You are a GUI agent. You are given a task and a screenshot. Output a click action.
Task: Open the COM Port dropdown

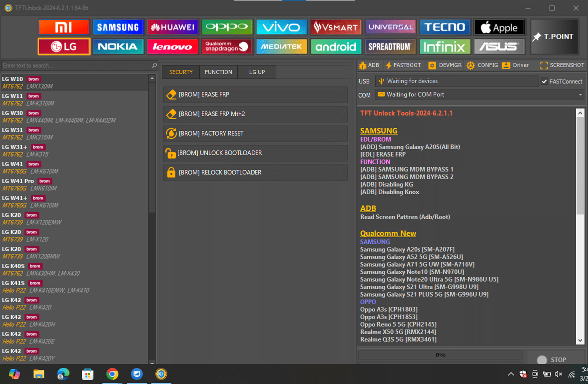pos(580,95)
